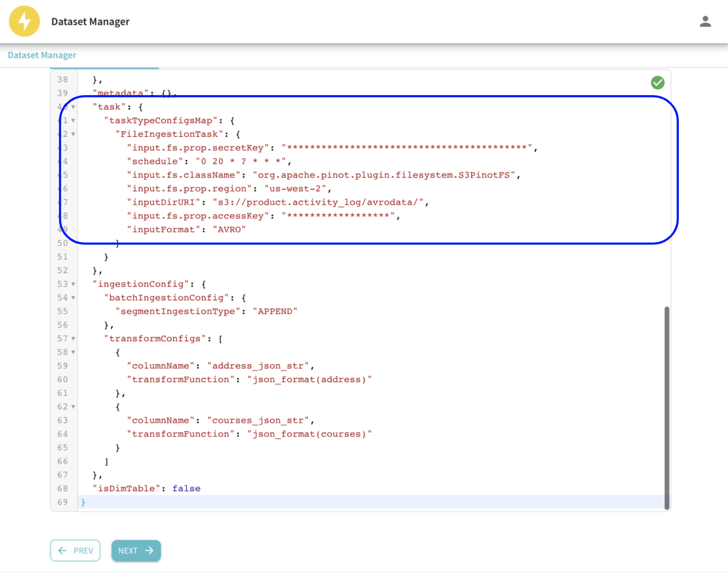Collapse the courses_json_str transform object

74,407
